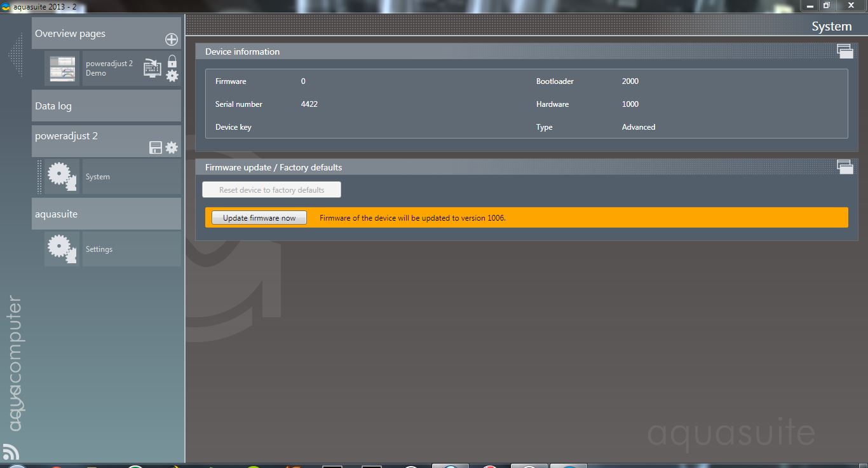The image size is (868, 468).
Task: Click the System page title
Action: 831,27
